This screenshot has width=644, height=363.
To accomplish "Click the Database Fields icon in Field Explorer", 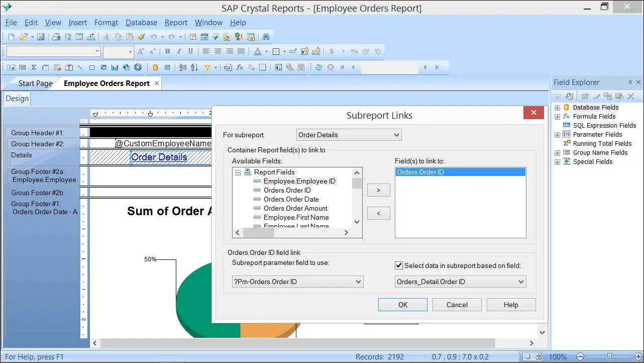I will [x=567, y=107].
